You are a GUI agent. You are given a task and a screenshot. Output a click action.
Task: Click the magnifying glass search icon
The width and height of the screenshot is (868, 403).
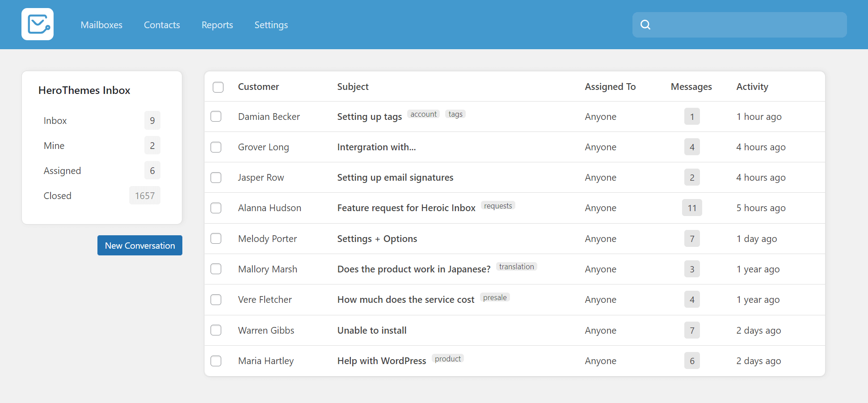[645, 25]
